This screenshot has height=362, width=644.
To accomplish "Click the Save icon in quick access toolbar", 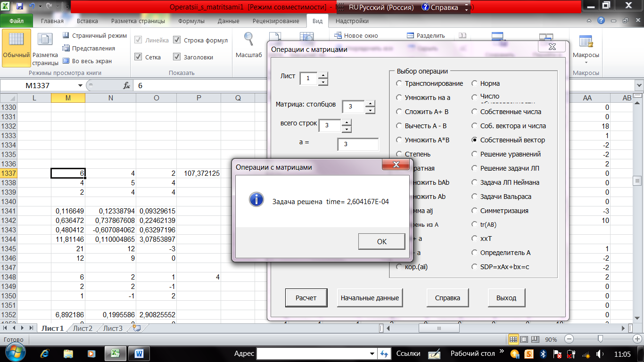I will click(20, 7).
